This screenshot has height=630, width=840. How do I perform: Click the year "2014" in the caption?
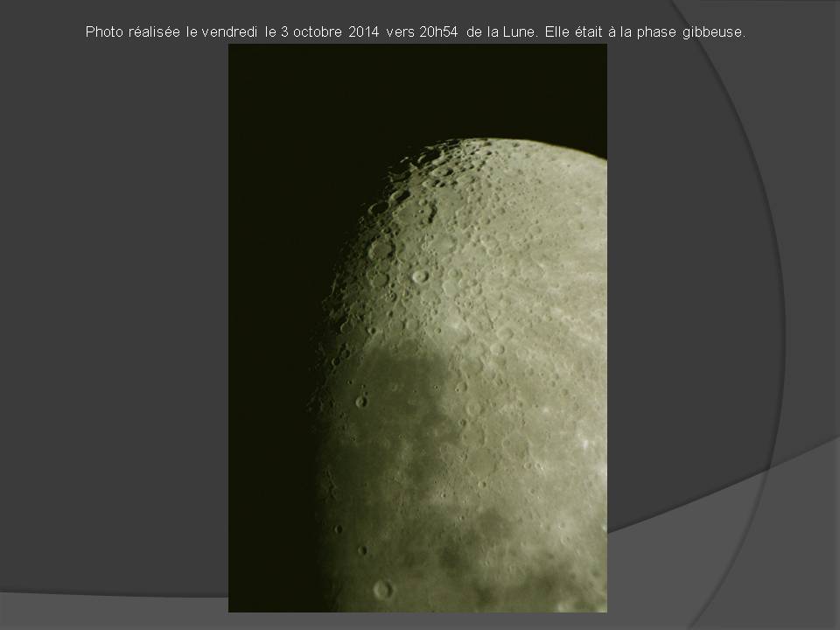pyautogui.click(x=362, y=32)
